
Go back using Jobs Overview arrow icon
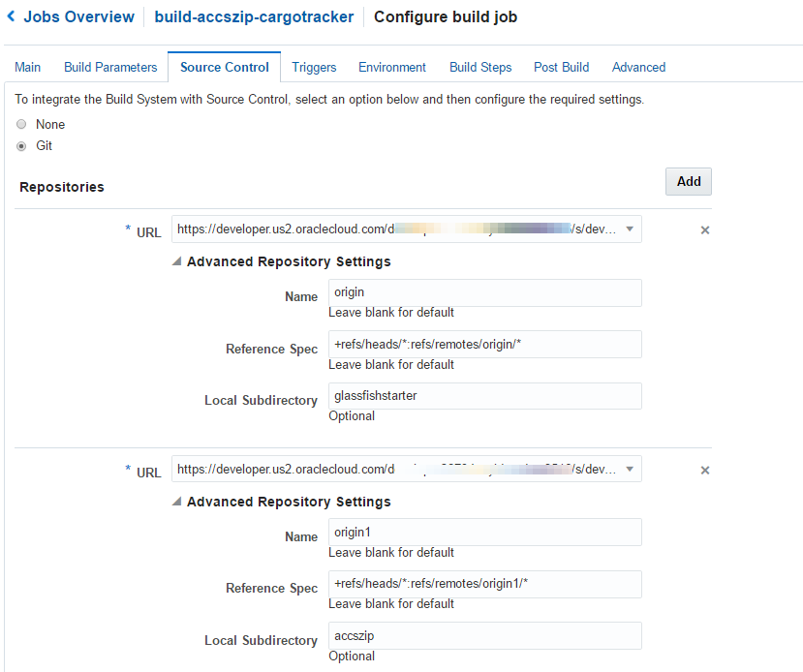point(11,16)
